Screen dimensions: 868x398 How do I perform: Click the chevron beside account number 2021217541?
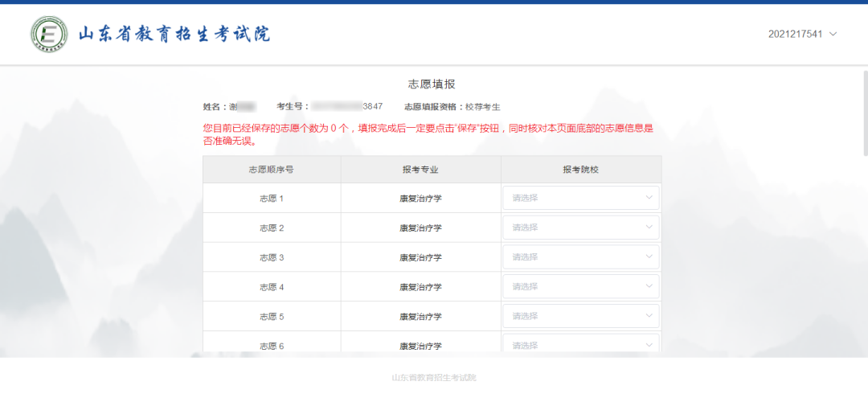tap(833, 34)
